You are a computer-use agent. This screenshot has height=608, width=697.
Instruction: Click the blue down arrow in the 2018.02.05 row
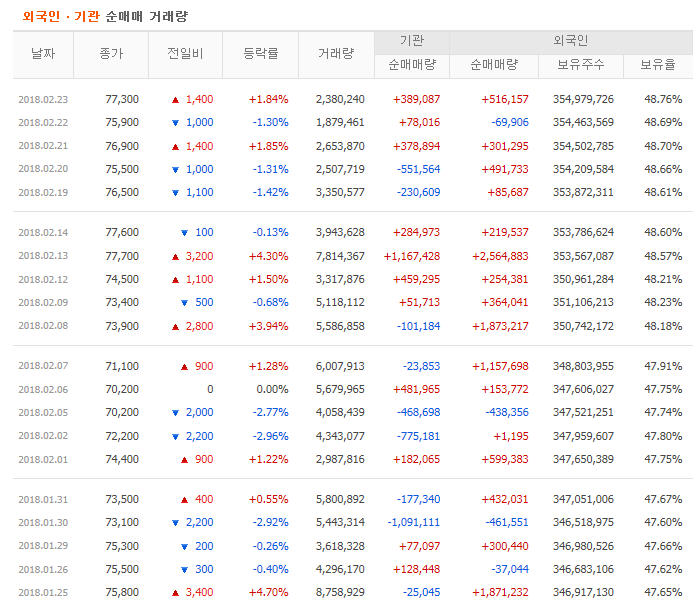[x=175, y=412]
